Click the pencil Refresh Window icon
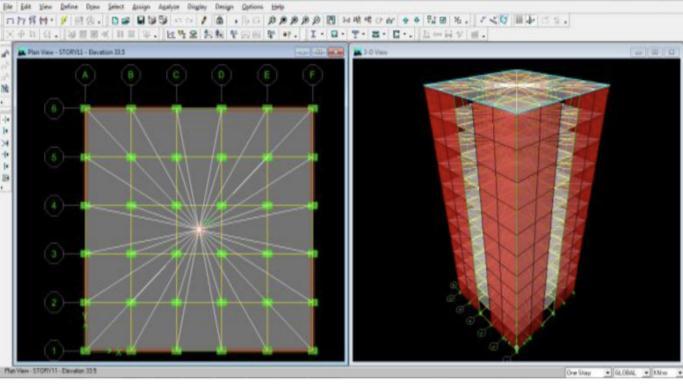 [203, 20]
